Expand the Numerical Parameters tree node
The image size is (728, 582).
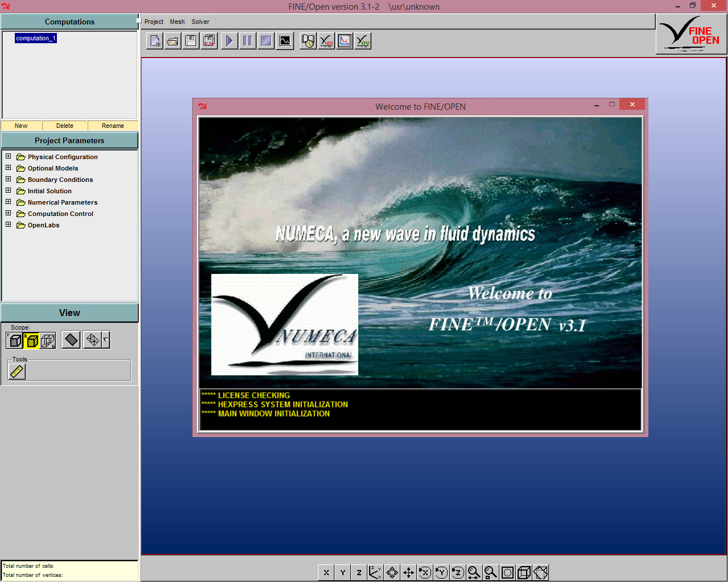(x=8, y=202)
